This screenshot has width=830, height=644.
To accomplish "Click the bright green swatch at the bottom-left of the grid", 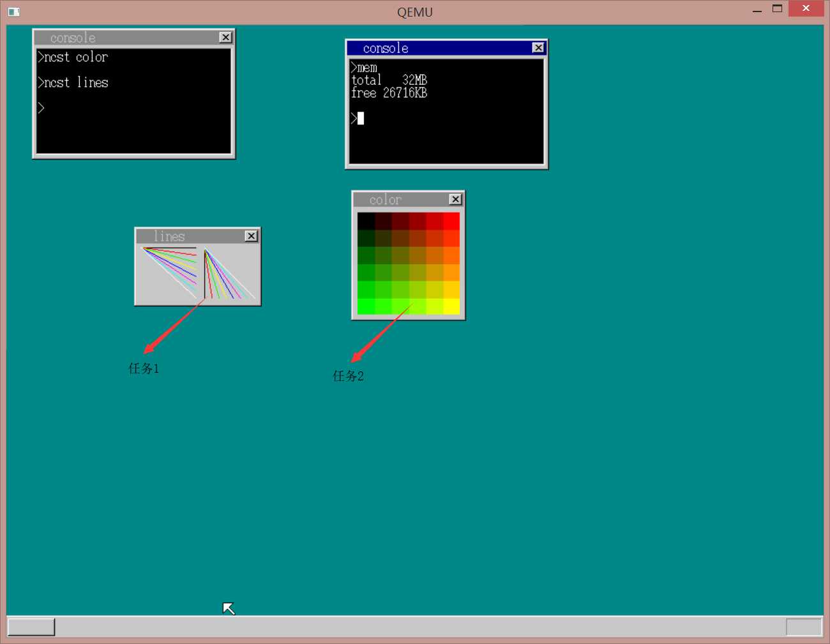I will (366, 306).
